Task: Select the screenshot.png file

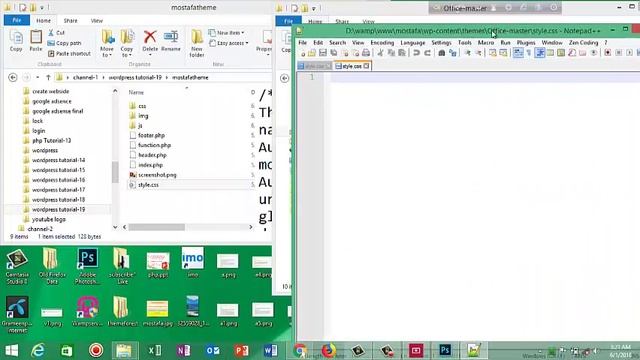Action: point(157,175)
